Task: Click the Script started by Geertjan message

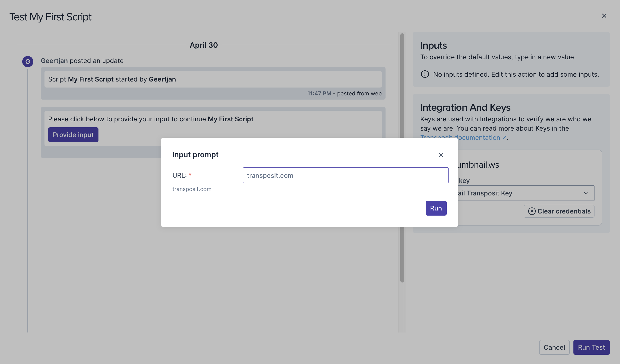Action: coord(112,79)
